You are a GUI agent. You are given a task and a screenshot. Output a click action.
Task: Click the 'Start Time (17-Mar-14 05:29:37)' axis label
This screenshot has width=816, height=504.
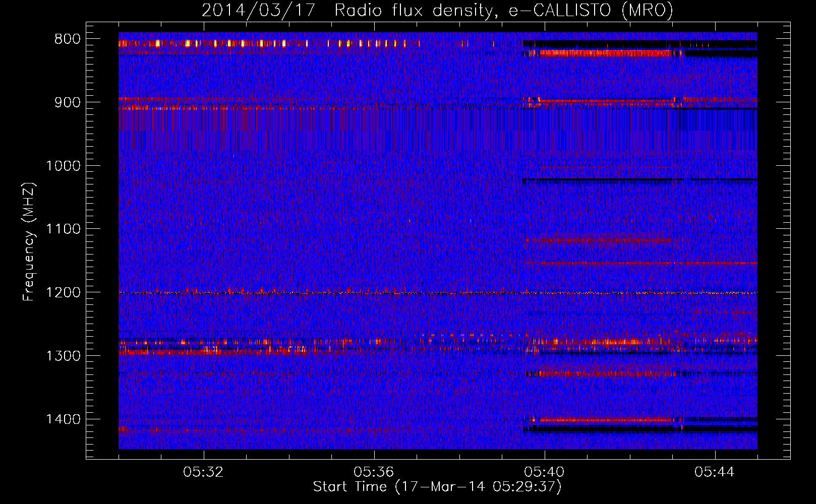[437, 487]
